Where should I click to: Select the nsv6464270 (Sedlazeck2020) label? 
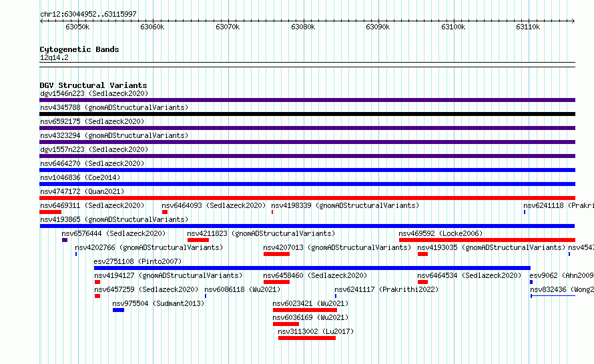[92, 163]
